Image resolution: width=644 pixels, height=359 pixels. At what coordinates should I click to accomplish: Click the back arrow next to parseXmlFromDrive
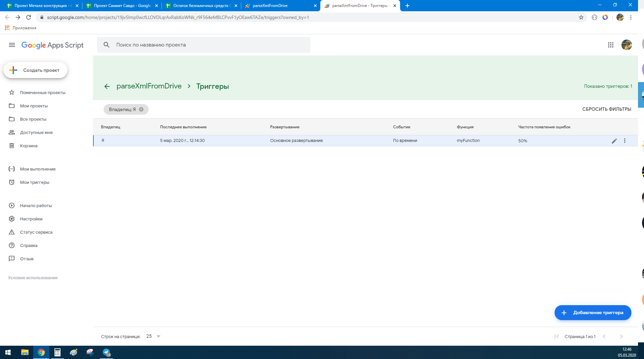[x=107, y=86]
